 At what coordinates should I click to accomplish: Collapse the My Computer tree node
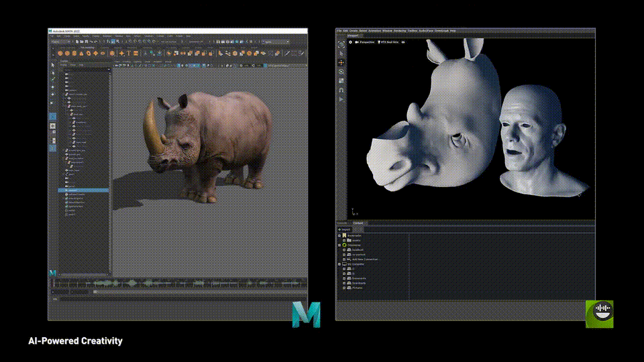339,264
